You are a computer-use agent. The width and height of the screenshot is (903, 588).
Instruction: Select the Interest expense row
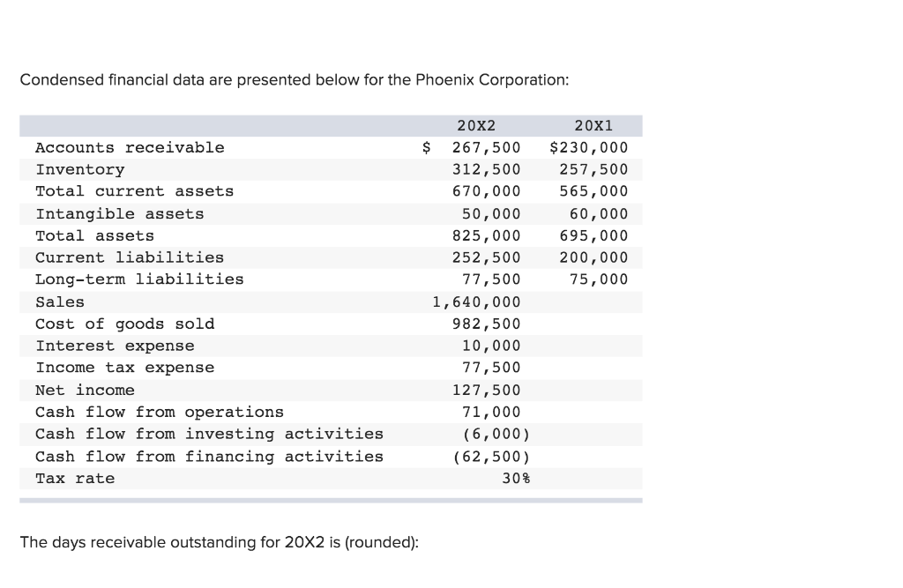(115, 346)
